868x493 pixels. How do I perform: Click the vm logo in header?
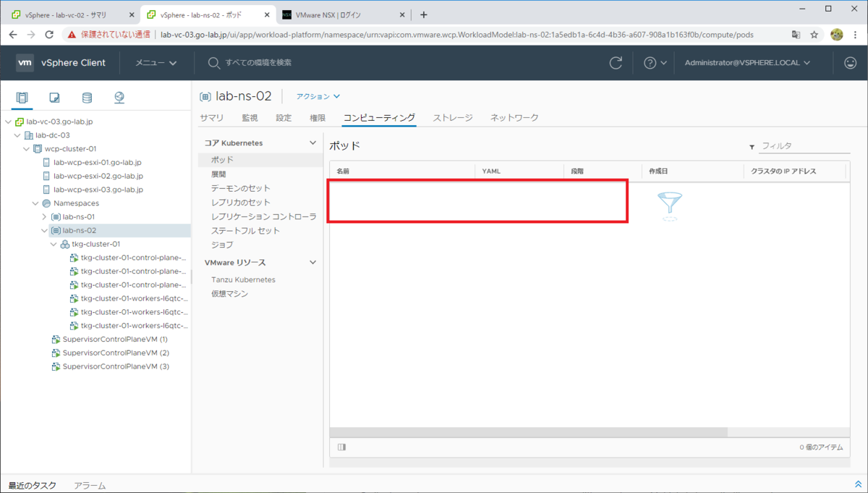click(x=25, y=63)
